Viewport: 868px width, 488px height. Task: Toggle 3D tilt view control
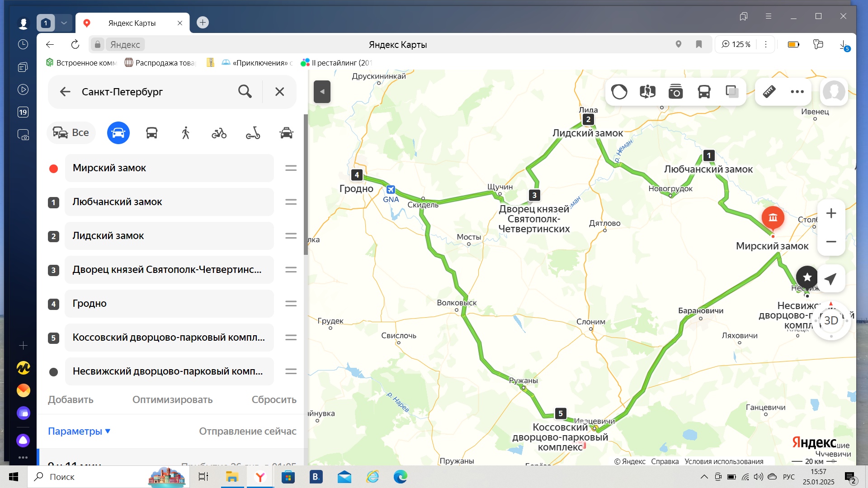pyautogui.click(x=831, y=320)
